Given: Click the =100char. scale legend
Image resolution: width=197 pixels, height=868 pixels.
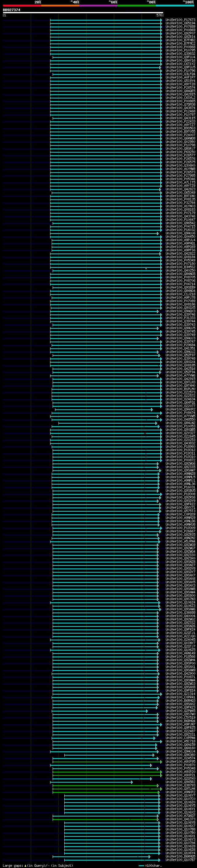Looking at the screenshot, I should click(x=150, y=866).
